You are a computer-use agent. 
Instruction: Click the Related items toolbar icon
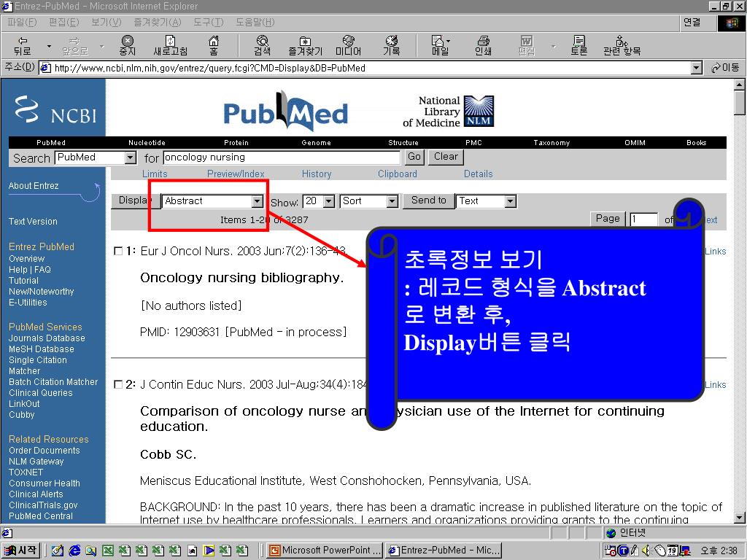[622, 46]
